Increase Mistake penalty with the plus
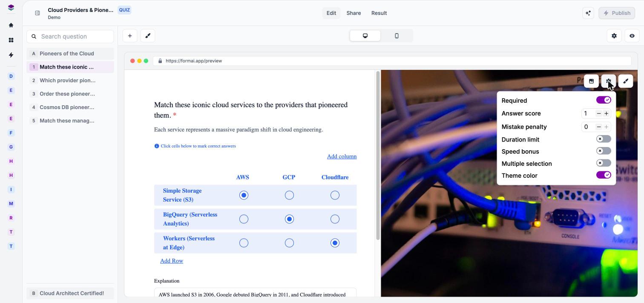Viewport: 644px width, 303px height. 607,127
